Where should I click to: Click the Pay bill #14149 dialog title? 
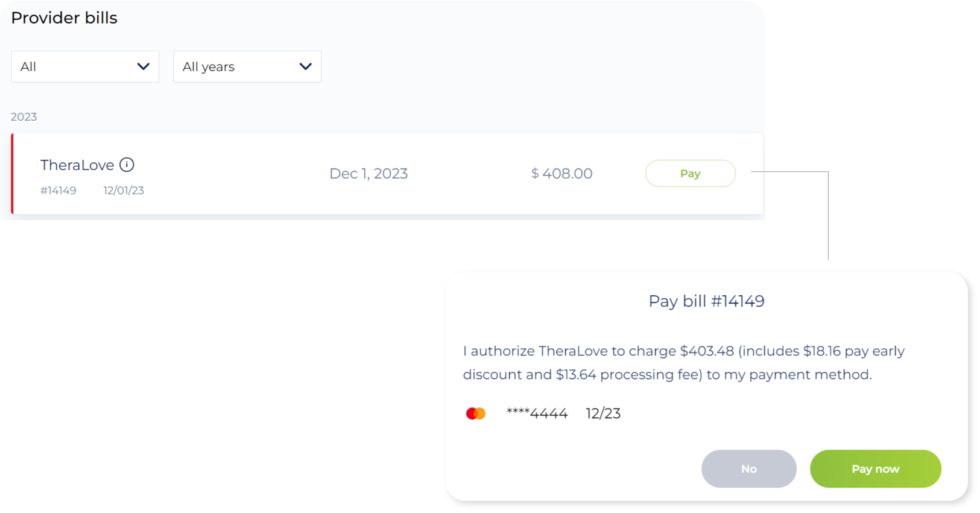coord(706,301)
